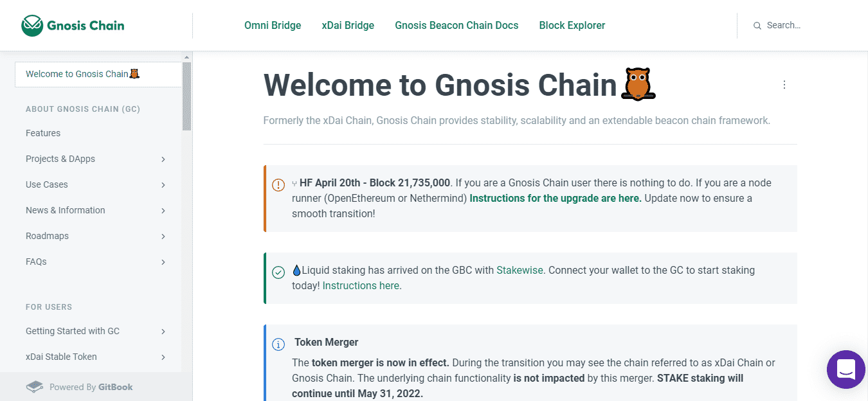Expand the Roadmaps chevron
Image resolution: width=868 pixels, height=401 pixels.
163,236
